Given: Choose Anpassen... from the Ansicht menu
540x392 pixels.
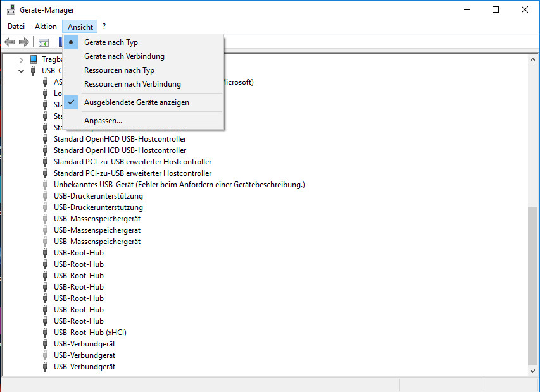Looking at the screenshot, I should (103, 121).
